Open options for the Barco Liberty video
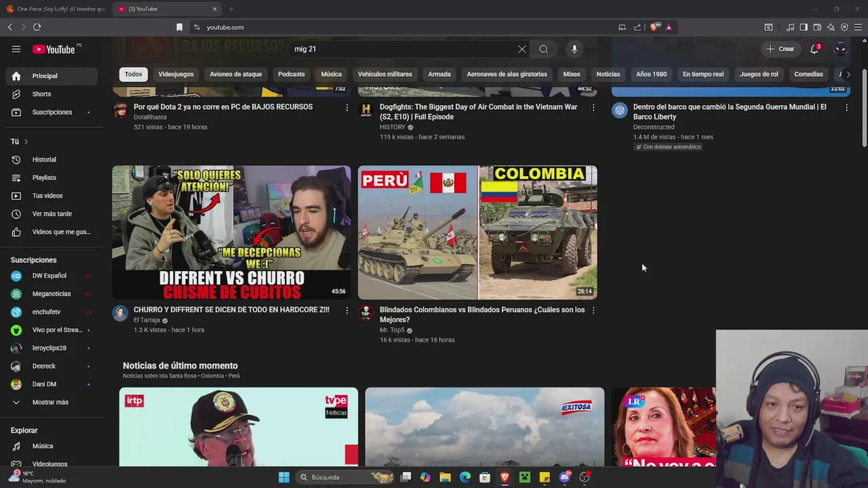The height and width of the screenshot is (488, 868). [x=846, y=107]
